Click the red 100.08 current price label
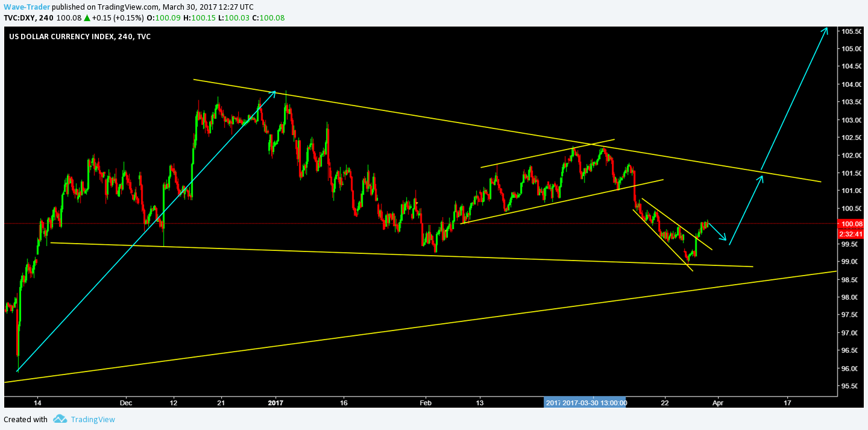The height and width of the screenshot is (430, 868). 852,224
